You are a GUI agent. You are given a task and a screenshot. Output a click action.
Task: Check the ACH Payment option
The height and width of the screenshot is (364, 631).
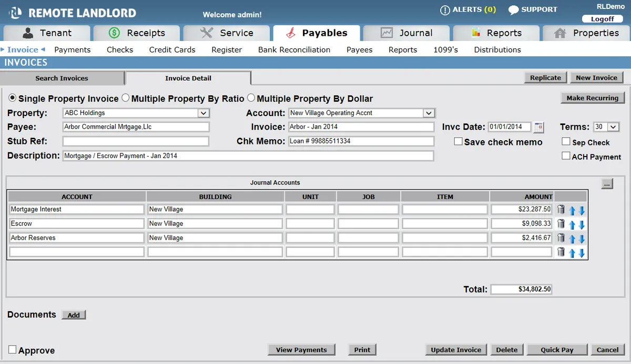(566, 156)
